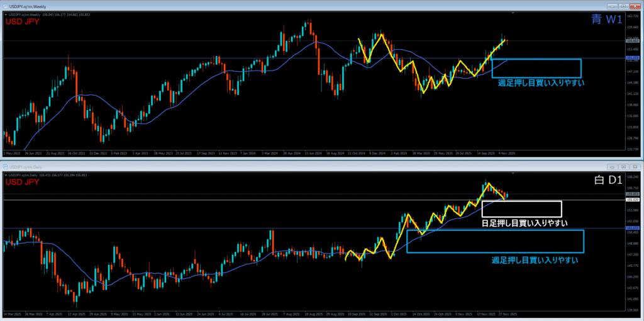Click the white 日足押し目買い入りやすい text label
This screenshot has height=321, width=644.
coord(525,223)
